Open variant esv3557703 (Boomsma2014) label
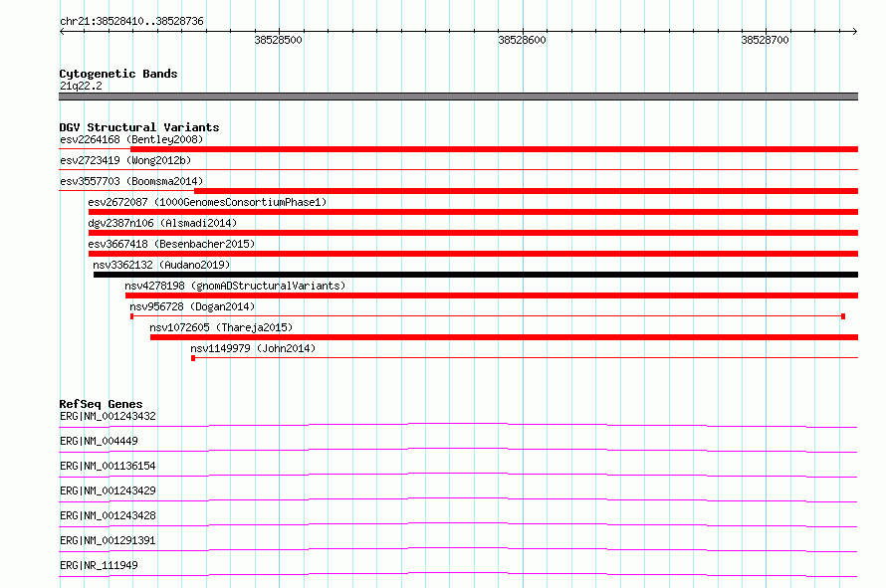 pos(131,181)
